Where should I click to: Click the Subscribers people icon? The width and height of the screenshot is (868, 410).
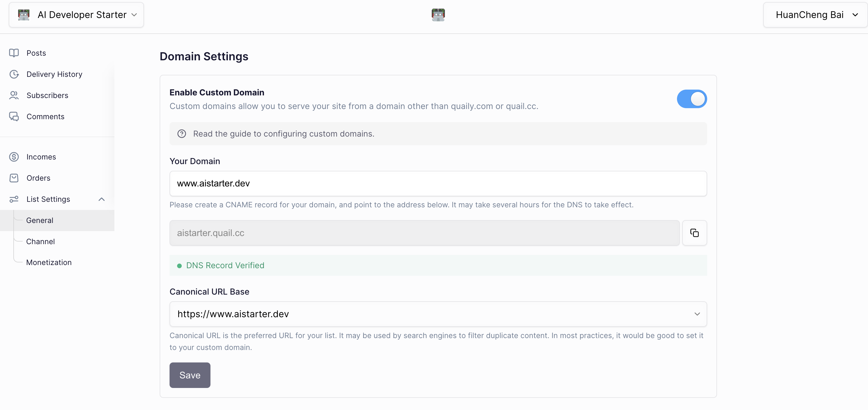14,95
